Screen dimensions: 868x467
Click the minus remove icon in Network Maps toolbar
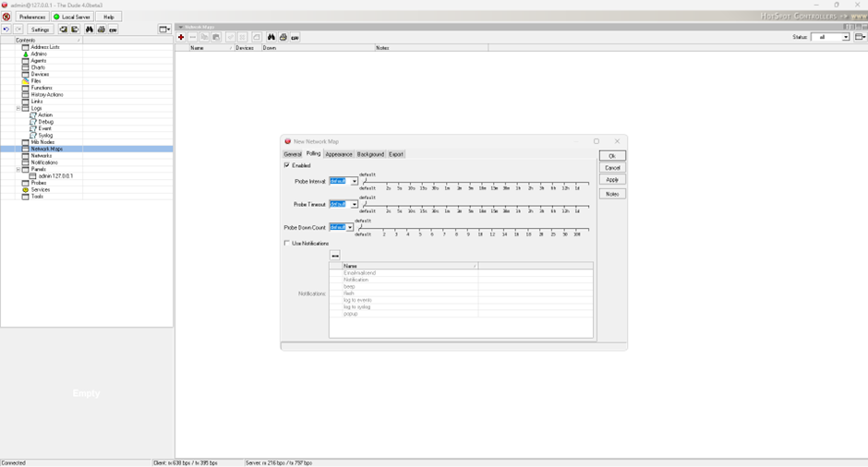click(193, 37)
